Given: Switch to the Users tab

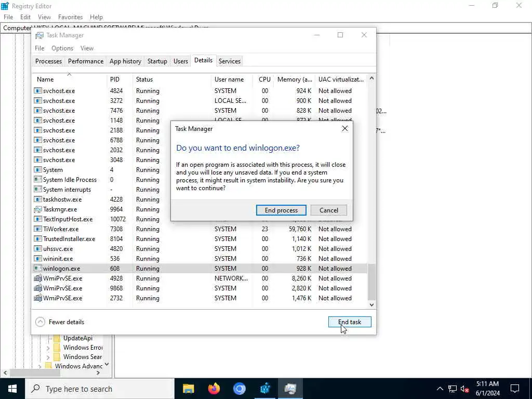Looking at the screenshot, I should [x=180, y=61].
